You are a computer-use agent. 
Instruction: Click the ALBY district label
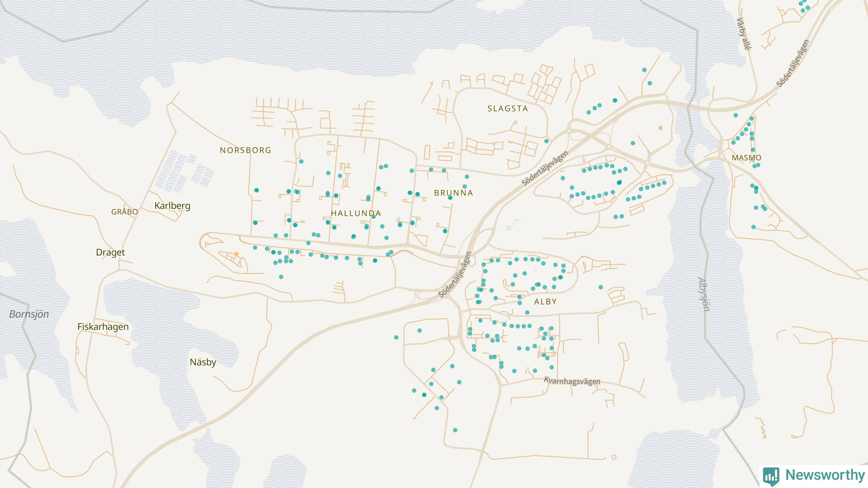545,302
